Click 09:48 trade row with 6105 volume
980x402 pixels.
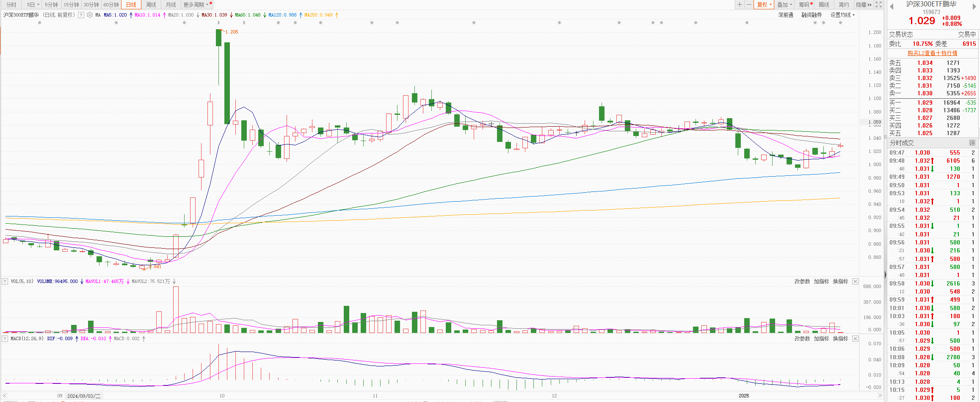pos(933,161)
